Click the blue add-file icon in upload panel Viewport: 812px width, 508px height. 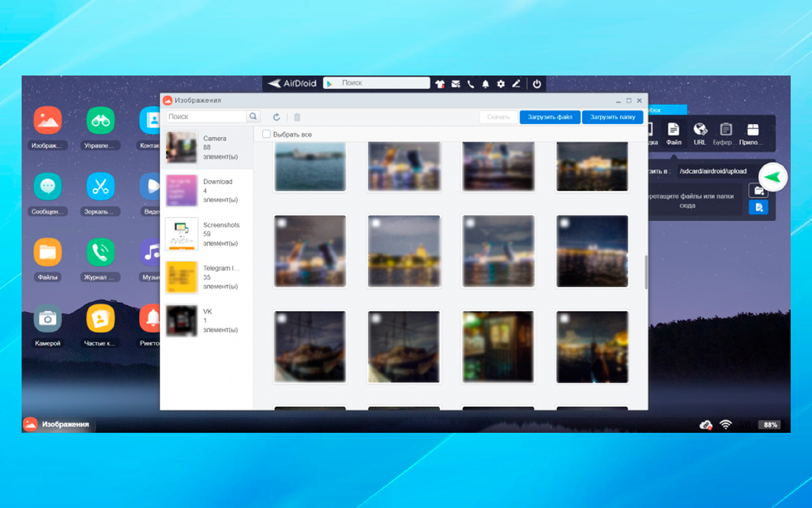point(759,207)
